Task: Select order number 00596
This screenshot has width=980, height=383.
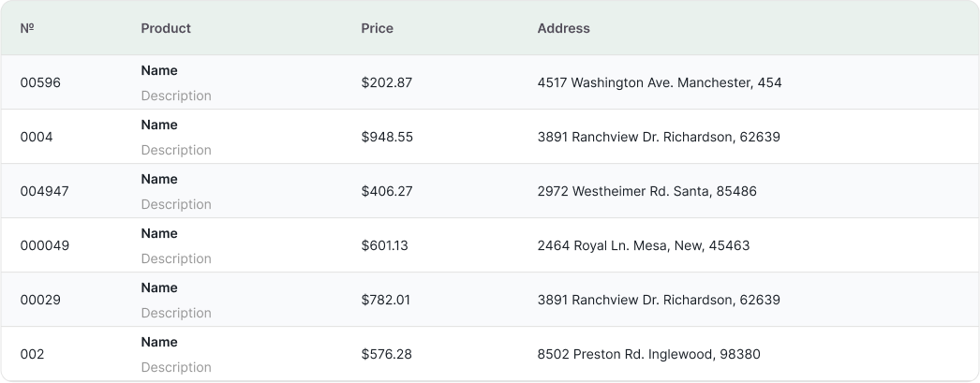Action: click(x=40, y=82)
